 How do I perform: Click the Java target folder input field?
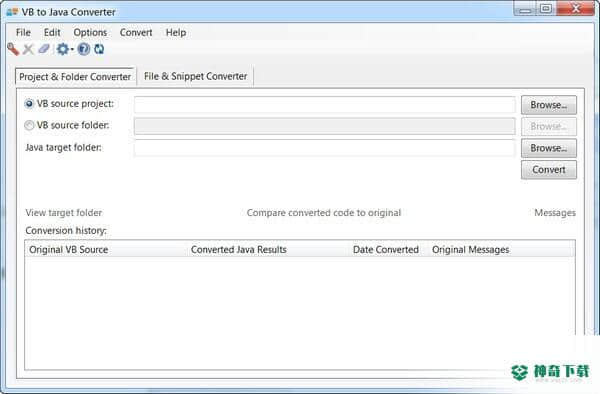click(324, 148)
